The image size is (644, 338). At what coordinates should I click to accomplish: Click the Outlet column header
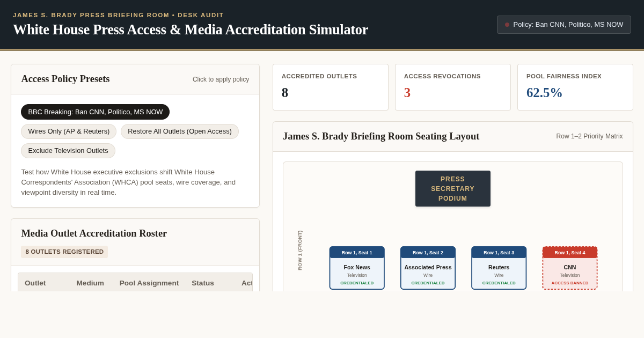[x=35, y=283]
